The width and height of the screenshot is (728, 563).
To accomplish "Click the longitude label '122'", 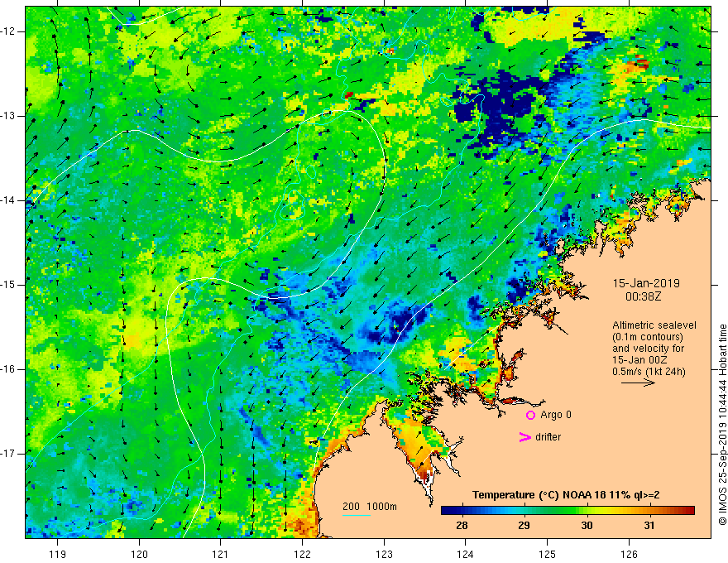I will (302, 554).
